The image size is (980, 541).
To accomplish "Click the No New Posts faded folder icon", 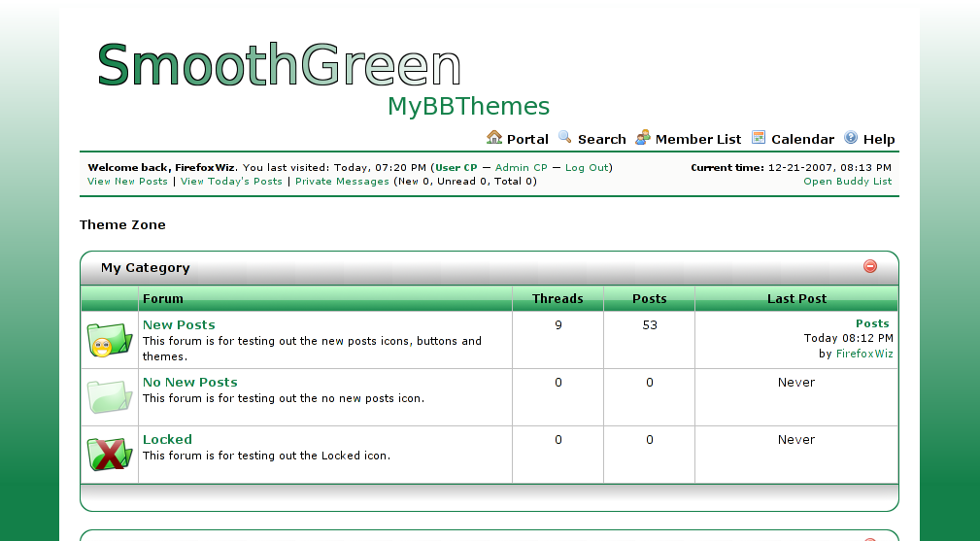I will (x=109, y=396).
